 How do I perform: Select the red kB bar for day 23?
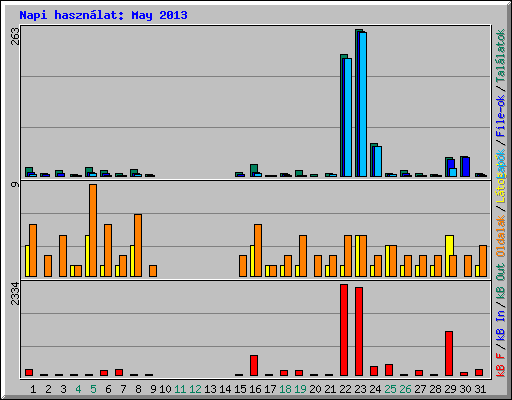pos(359,331)
